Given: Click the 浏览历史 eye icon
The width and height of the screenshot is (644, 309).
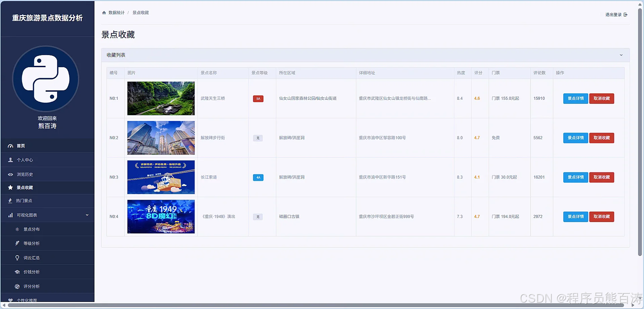Looking at the screenshot, I should (x=10, y=174).
